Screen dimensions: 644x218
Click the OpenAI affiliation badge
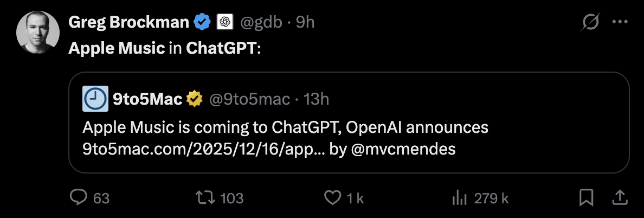click(224, 22)
